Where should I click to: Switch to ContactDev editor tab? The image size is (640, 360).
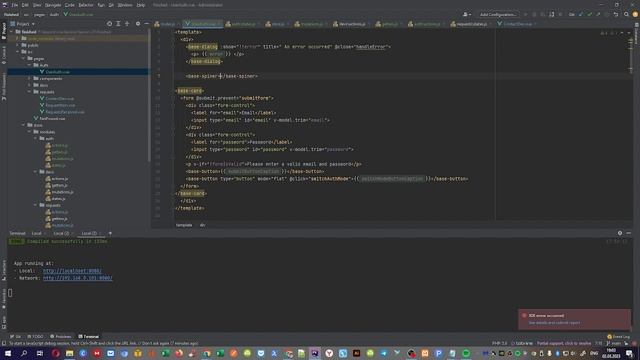[517, 24]
